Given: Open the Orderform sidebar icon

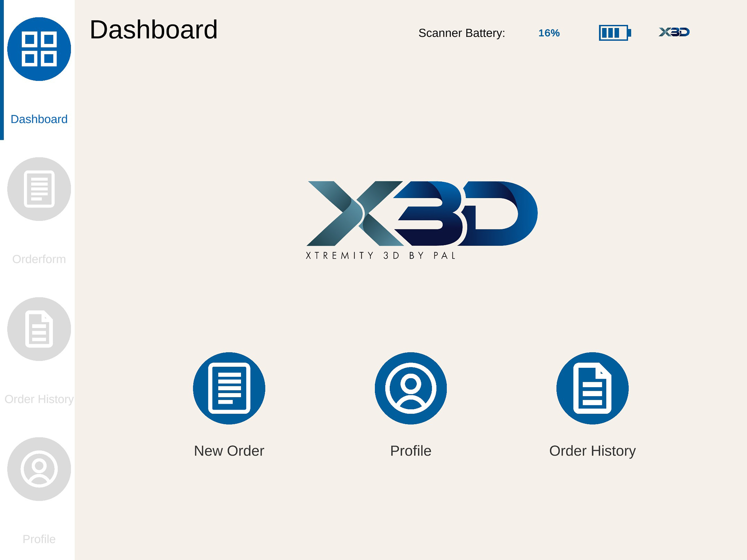Looking at the screenshot, I should (39, 189).
